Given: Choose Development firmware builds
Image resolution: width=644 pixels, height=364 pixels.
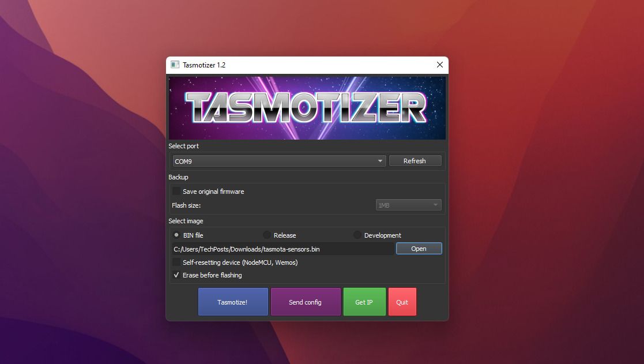Looking at the screenshot, I should 357,235.
